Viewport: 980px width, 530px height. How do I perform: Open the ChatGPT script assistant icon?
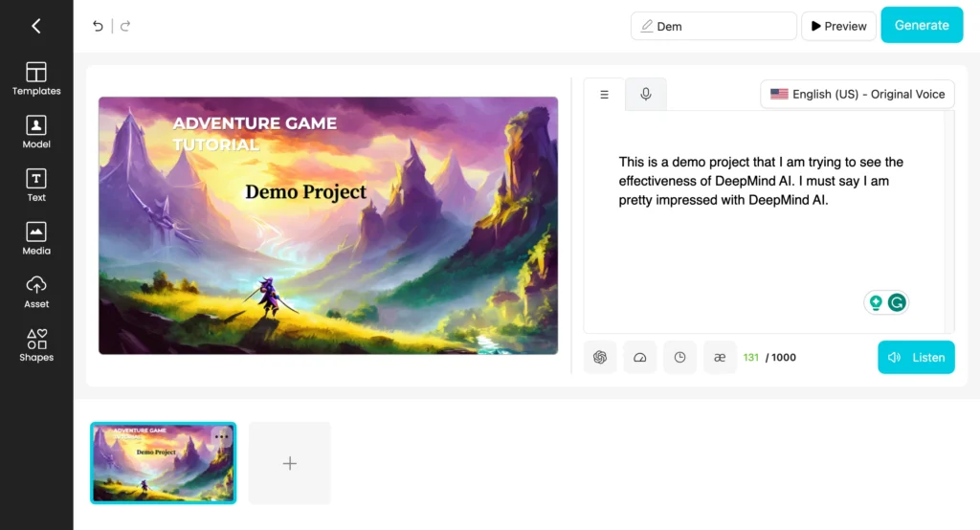[600, 358]
